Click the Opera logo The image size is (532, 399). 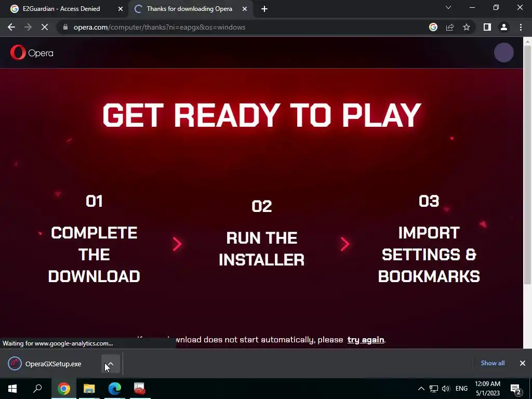point(32,52)
